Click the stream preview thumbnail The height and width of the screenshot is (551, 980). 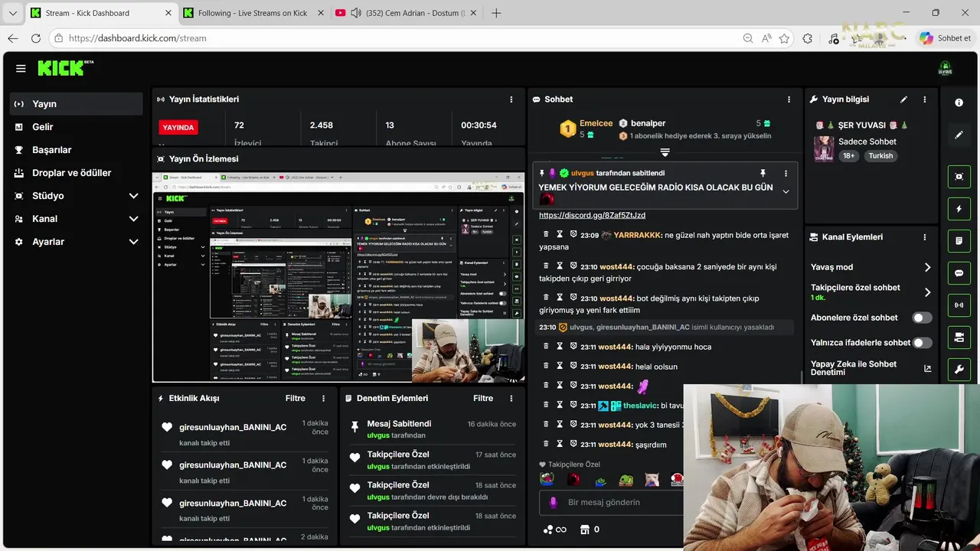[x=338, y=277]
